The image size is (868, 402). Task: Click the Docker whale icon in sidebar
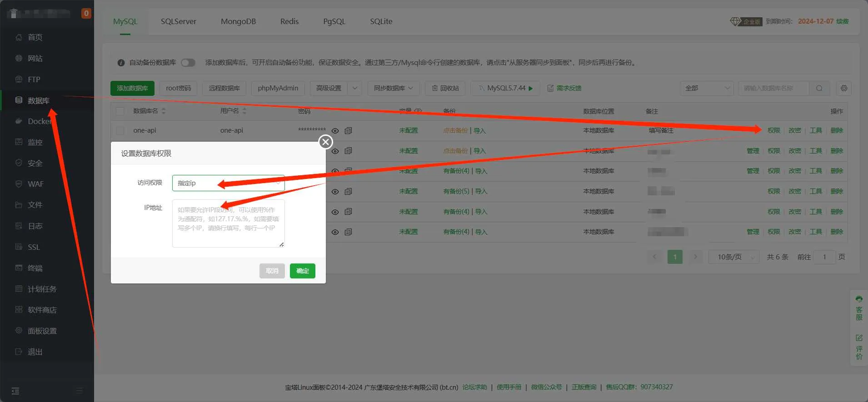19,121
